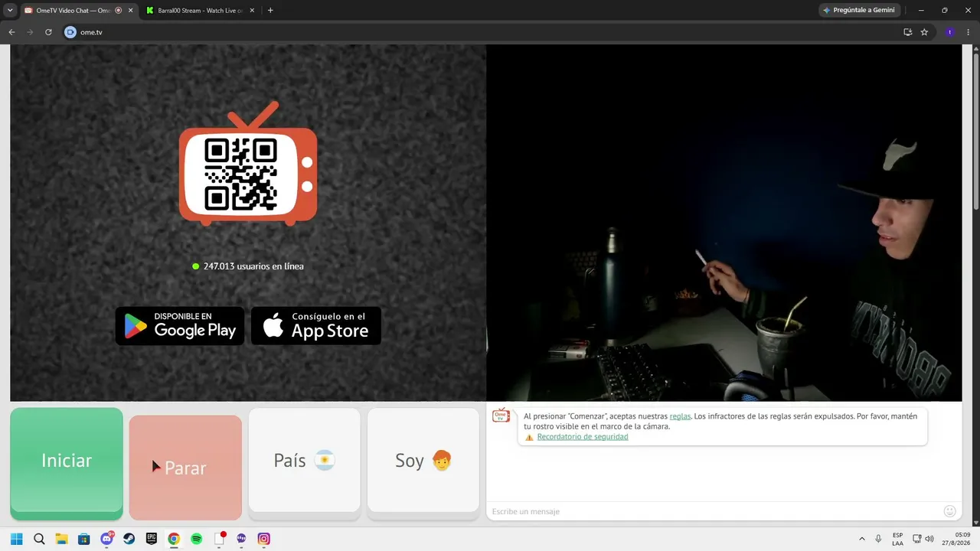Open Discord from the taskbar
Screen dimensions: 980x551
click(x=106, y=539)
